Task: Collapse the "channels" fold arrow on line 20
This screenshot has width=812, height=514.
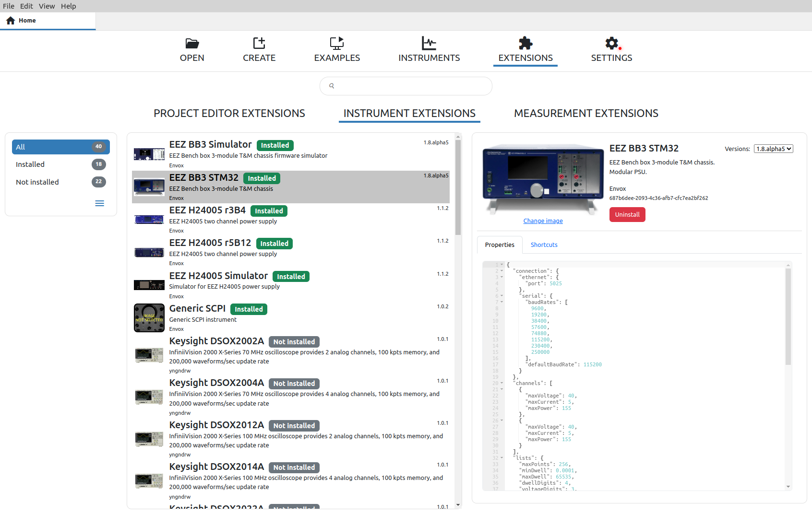Action: (x=502, y=383)
